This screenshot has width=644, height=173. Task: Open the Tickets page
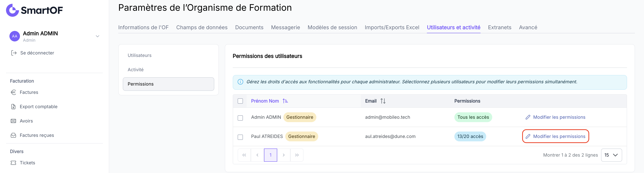pos(27,163)
